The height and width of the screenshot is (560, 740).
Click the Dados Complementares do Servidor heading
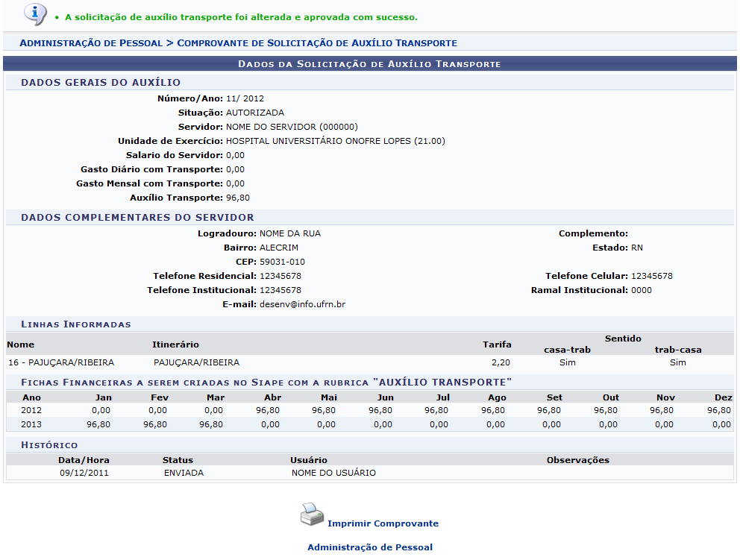(x=137, y=218)
